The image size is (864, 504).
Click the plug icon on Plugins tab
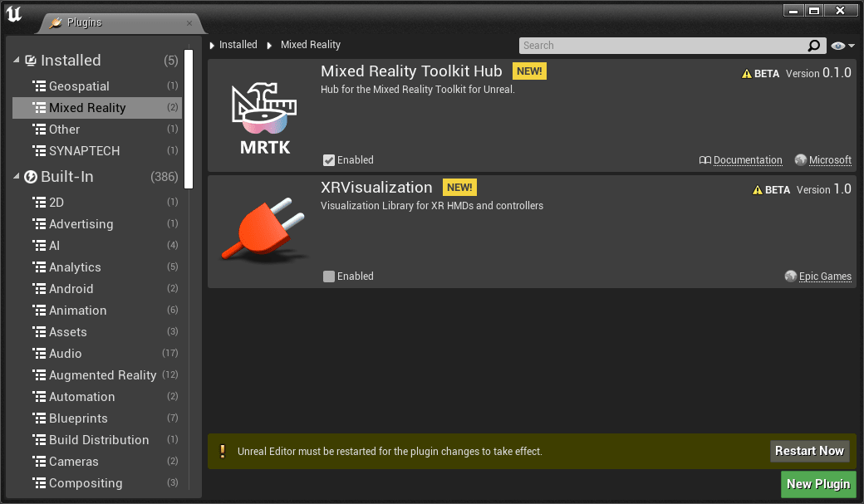(56, 22)
